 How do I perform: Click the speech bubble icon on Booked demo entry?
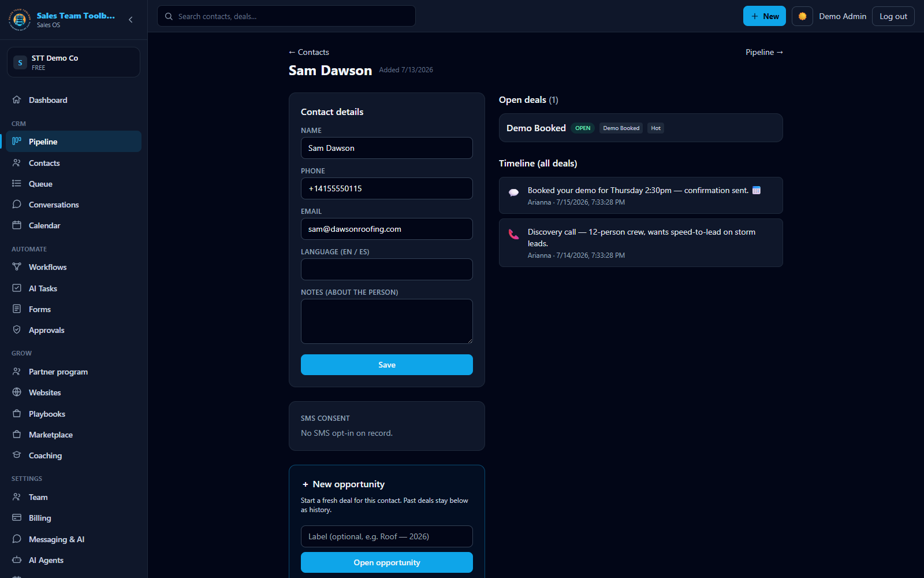coord(513,193)
